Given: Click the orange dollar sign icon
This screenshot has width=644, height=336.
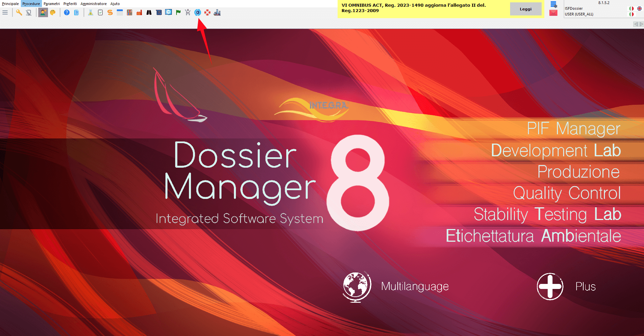Looking at the screenshot, I should click(110, 12).
